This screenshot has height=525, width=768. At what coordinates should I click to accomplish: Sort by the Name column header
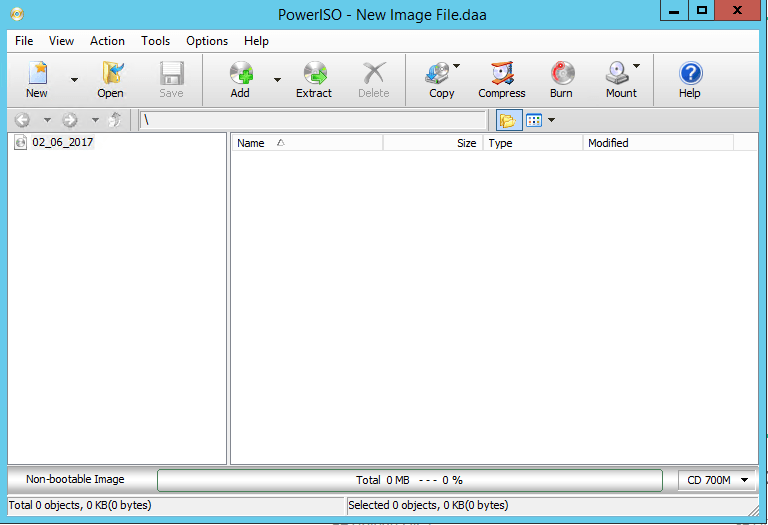click(307, 143)
